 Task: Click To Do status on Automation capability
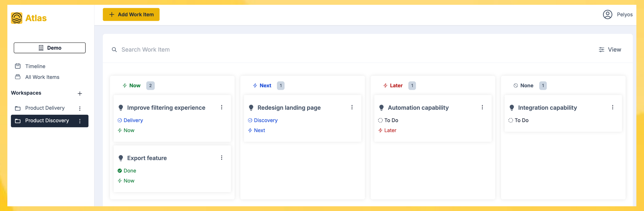[391, 120]
